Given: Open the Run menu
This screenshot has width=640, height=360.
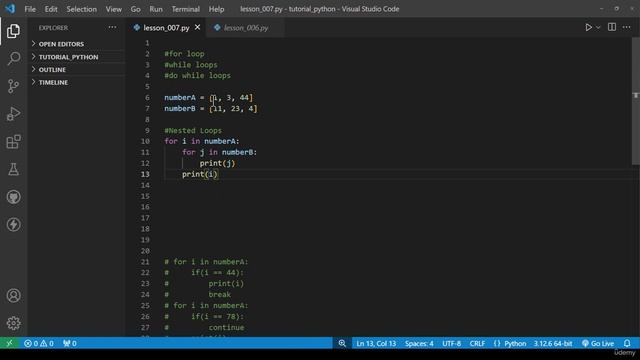Looking at the screenshot, I should [x=156, y=9].
